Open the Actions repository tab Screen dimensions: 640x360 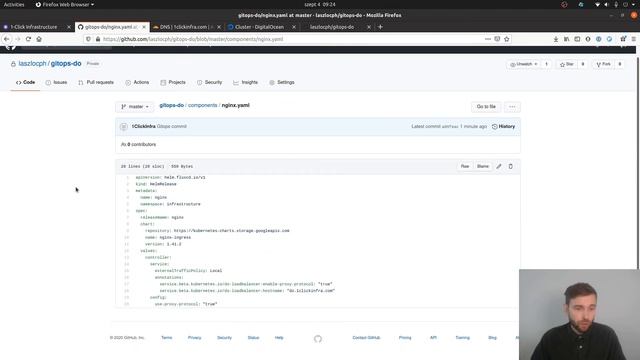point(137,82)
